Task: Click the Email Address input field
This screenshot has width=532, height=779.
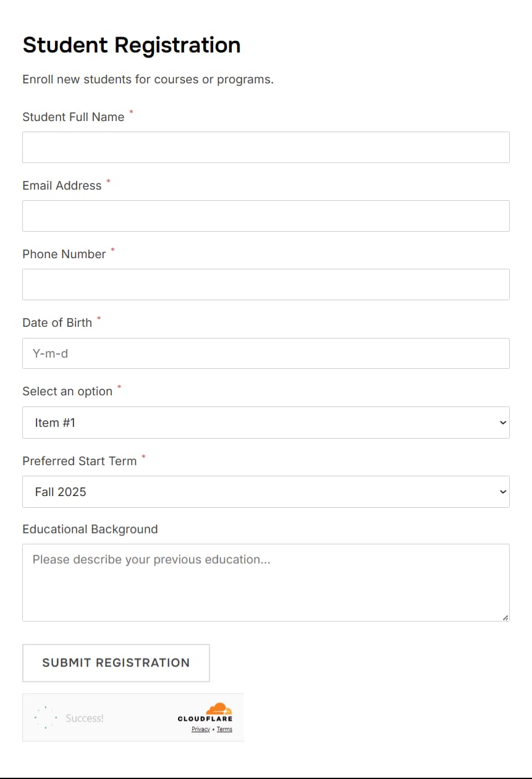Action: click(x=266, y=216)
